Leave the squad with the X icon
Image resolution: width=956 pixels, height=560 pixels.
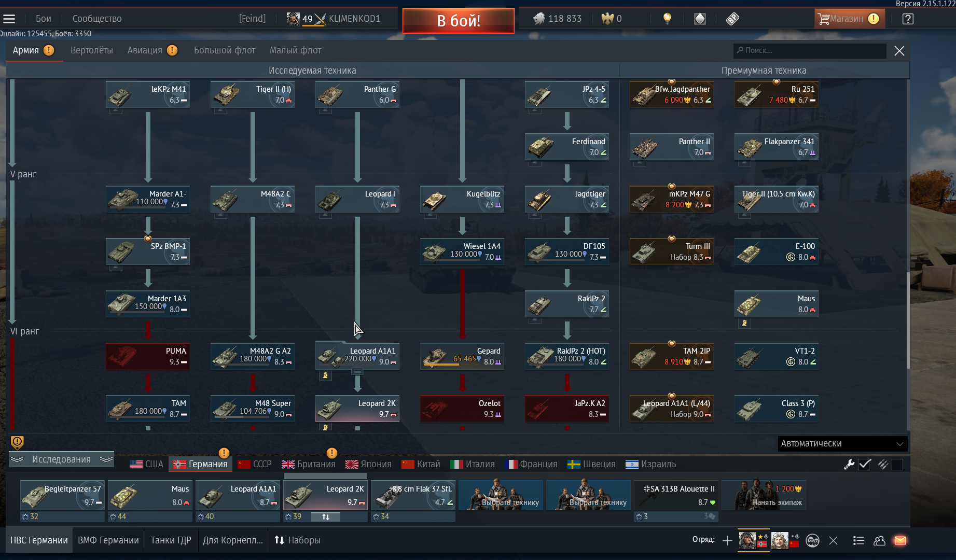833,541
